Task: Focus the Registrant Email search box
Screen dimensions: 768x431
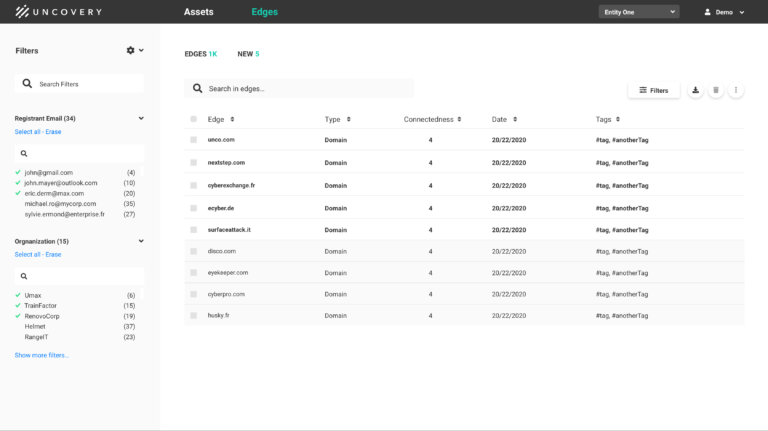Action: (79, 153)
